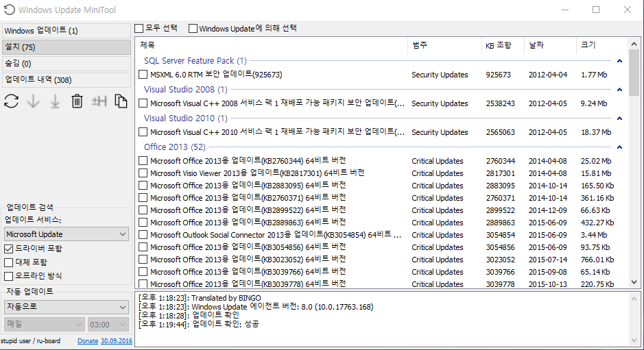Click the 2012-04-04 date cell

click(x=548, y=75)
